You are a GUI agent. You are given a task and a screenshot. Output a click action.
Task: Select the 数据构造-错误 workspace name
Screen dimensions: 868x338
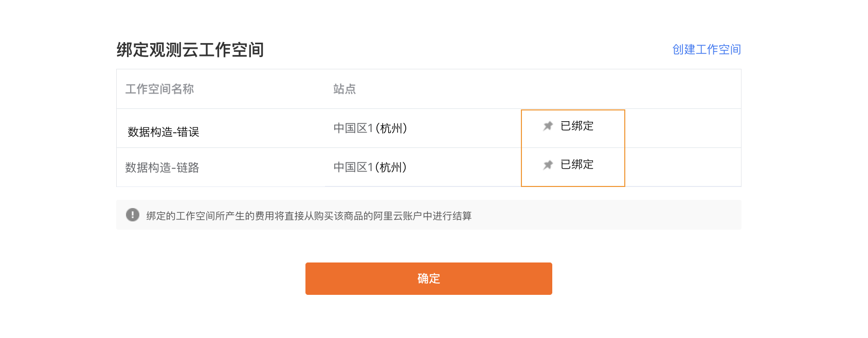(x=164, y=132)
